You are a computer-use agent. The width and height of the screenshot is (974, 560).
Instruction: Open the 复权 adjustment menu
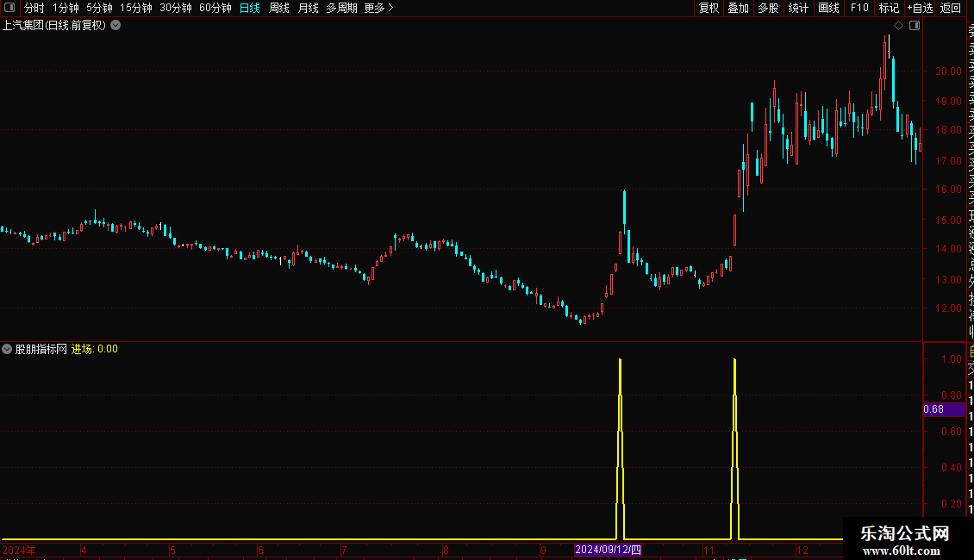point(709,8)
